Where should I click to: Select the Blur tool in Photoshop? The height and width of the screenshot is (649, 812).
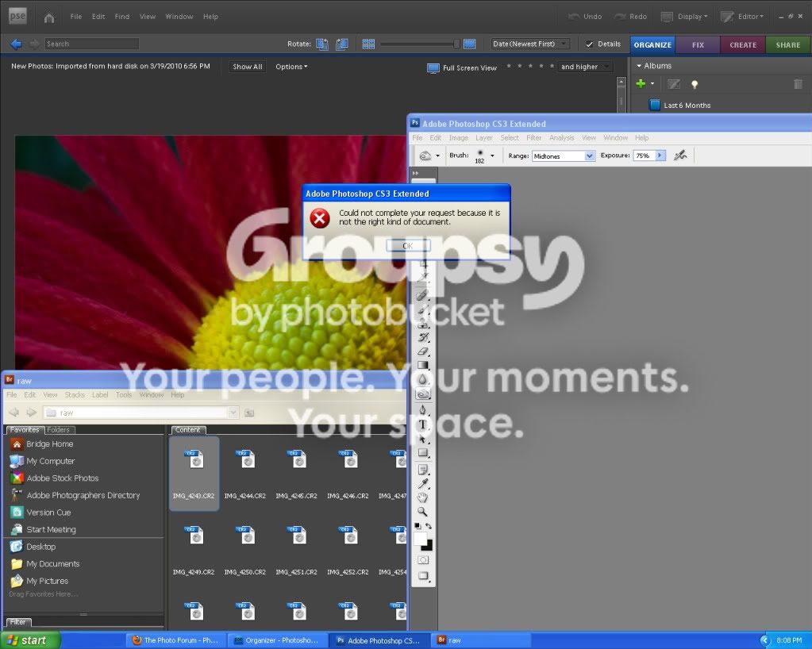(422, 379)
